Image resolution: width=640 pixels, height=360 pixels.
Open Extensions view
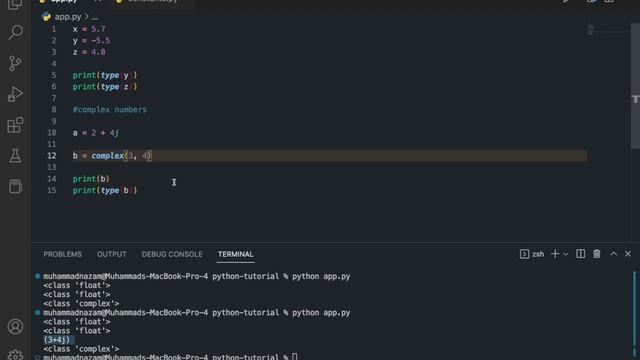[x=15, y=125]
